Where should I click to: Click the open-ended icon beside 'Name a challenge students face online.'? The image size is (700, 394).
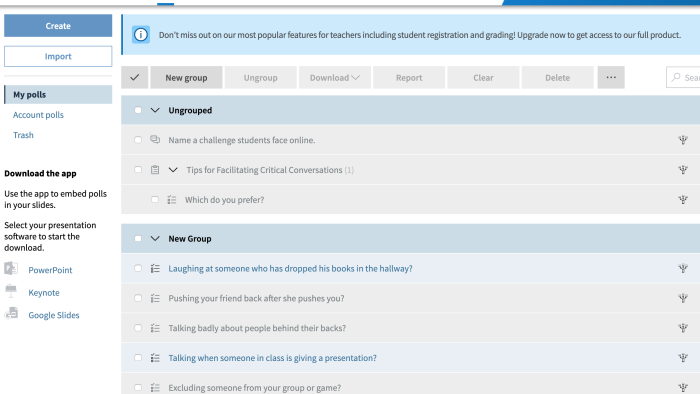[155, 140]
